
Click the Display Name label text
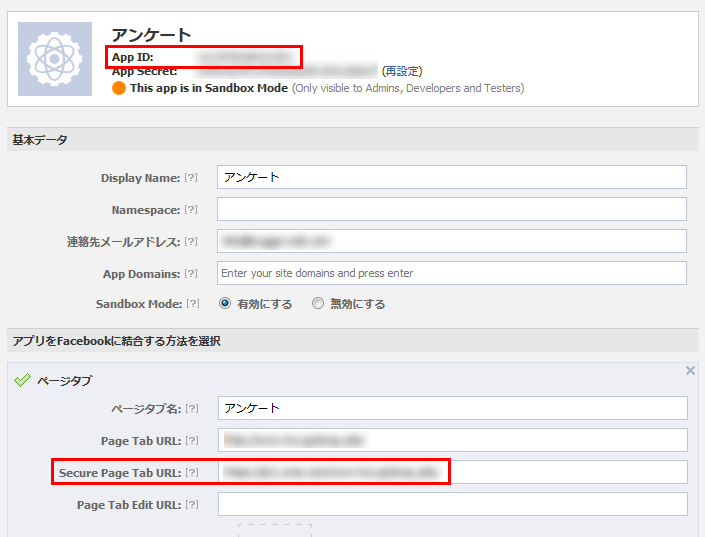coord(140,178)
